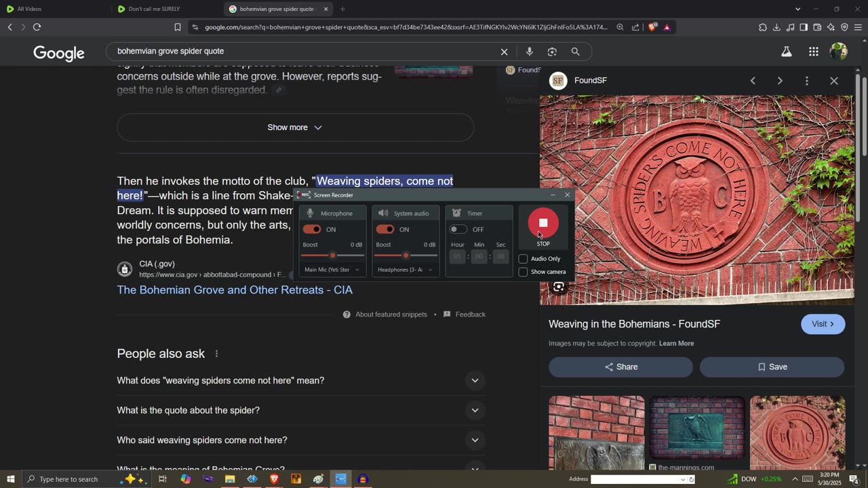Open image preview more options menu
Screen dimensions: 868x488
tap(807, 81)
